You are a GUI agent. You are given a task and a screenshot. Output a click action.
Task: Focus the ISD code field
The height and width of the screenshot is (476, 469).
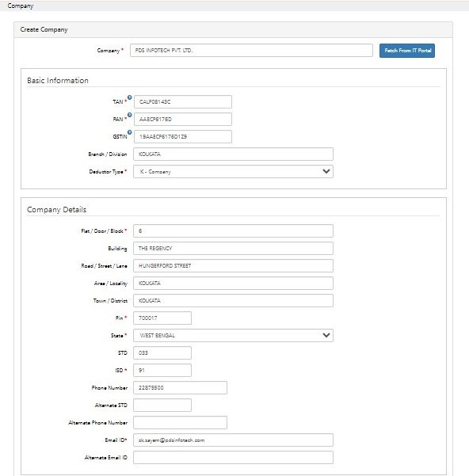[162, 371]
